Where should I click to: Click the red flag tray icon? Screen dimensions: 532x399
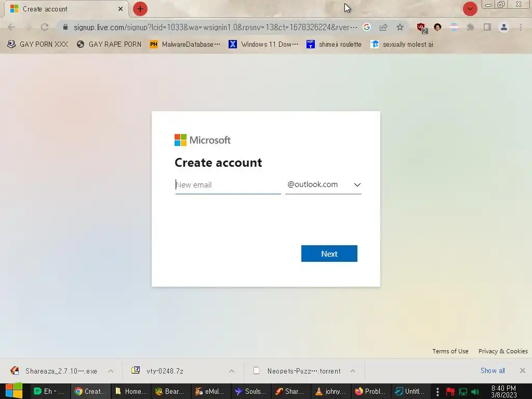(450, 392)
